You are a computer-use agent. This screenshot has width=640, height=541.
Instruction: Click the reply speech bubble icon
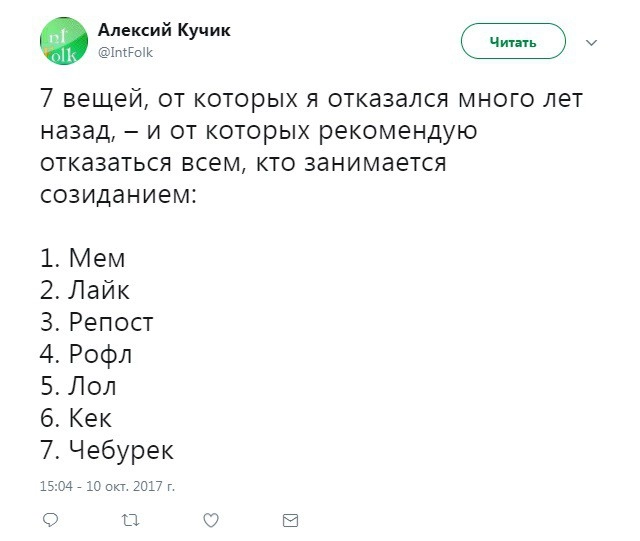pyautogui.click(x=51, y=520)
